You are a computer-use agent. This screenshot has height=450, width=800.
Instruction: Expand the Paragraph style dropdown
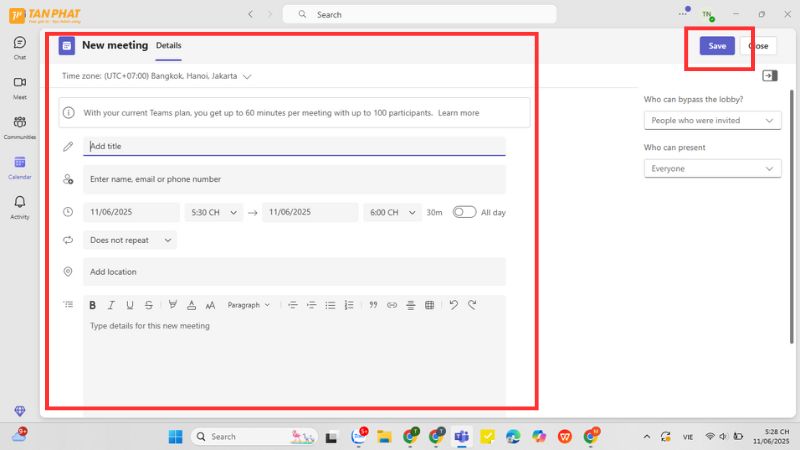248,305
